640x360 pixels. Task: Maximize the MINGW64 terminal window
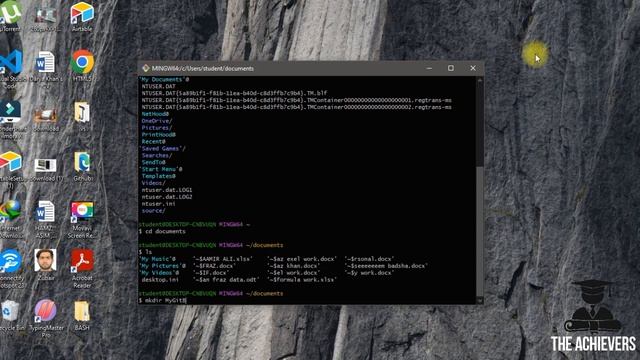[x=451, y=68]
